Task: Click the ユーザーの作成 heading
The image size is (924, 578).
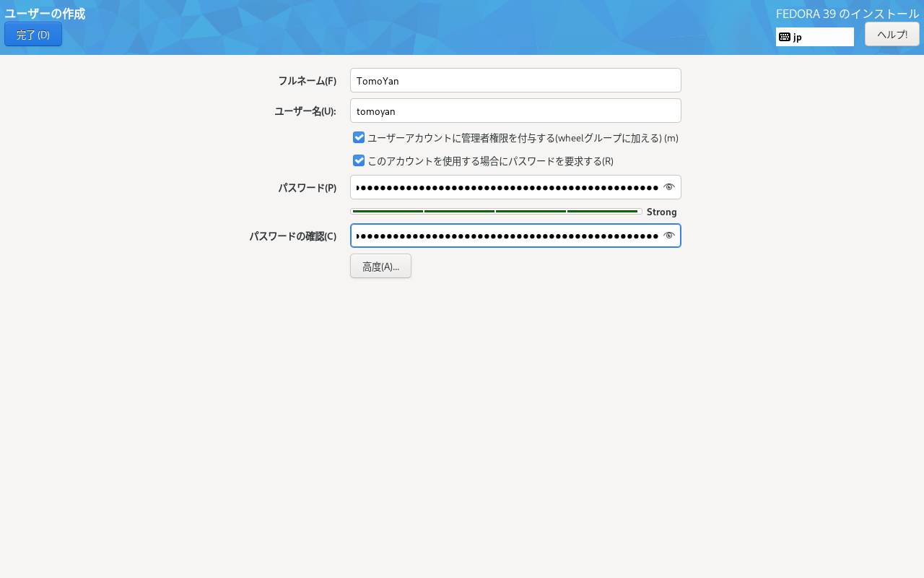Action: coord(45,13)
